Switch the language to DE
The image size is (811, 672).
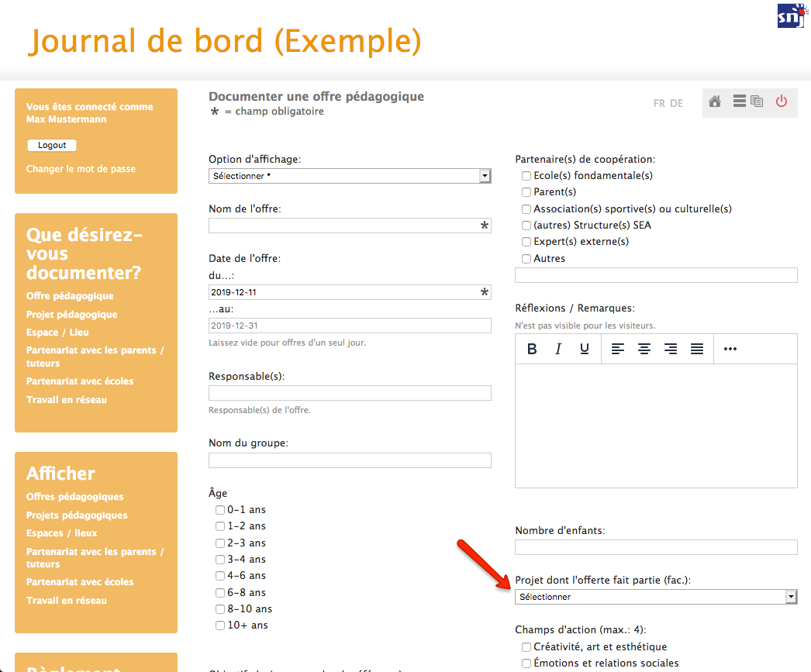tap(676, 103)
